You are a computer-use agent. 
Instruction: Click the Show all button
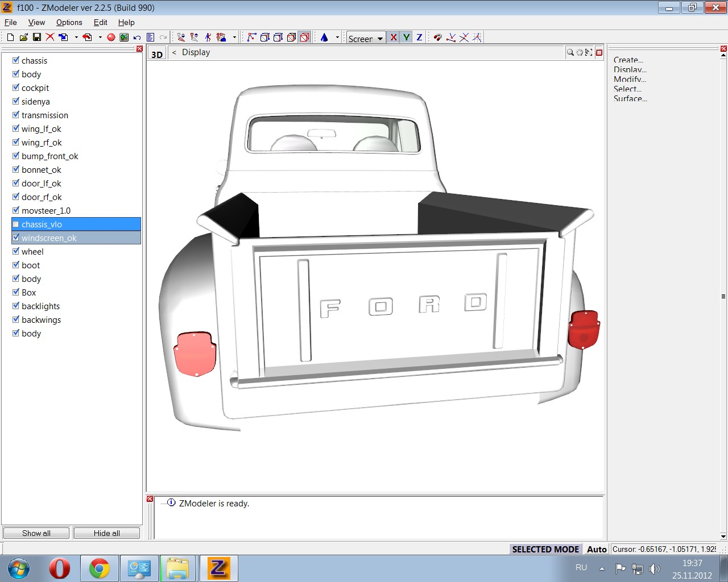coord(36,533)
